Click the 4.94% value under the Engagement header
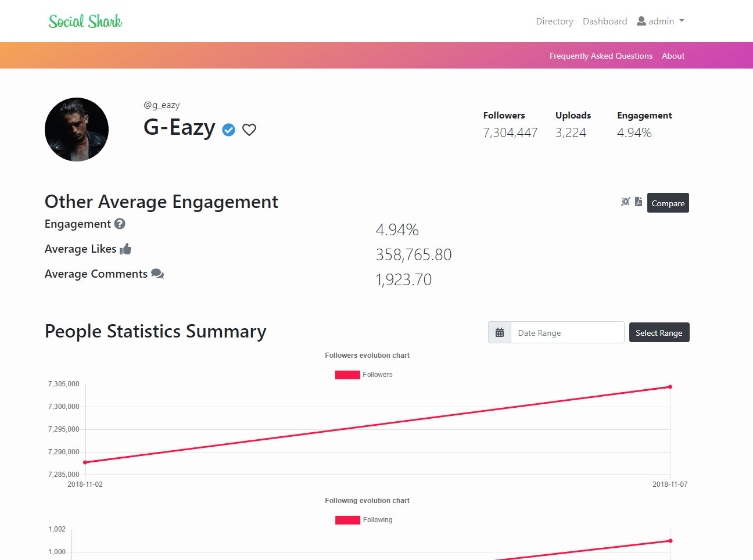 [x=634, y=132]
